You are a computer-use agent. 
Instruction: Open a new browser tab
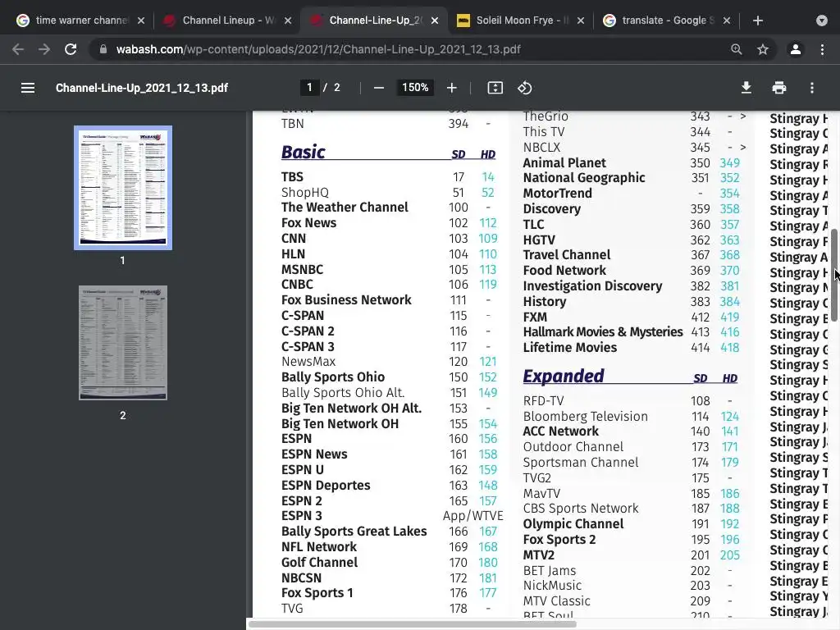click(x=757, y=21)
